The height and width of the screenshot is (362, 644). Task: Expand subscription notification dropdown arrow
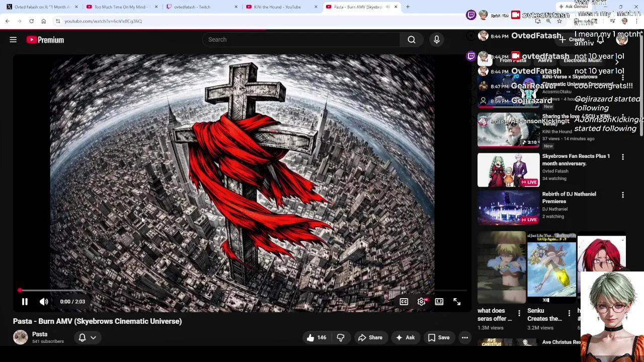click(x=93, y=338)
